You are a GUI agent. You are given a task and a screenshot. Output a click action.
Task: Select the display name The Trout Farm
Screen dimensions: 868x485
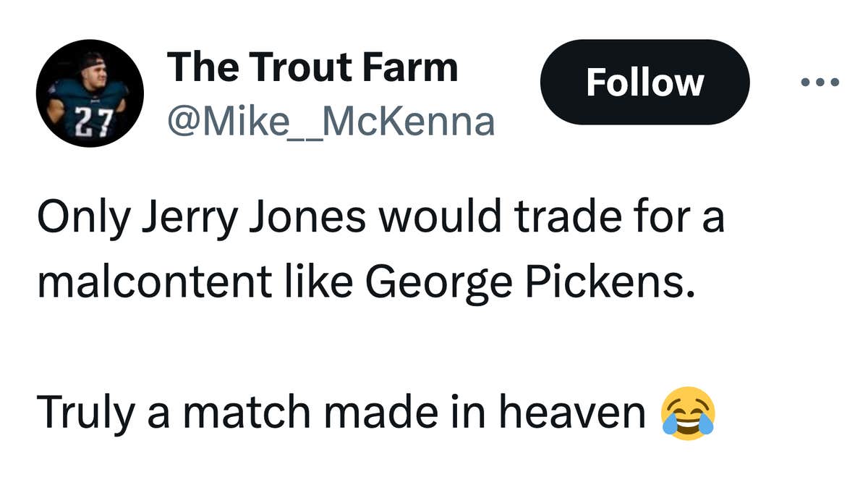click(x=311, y=67)
